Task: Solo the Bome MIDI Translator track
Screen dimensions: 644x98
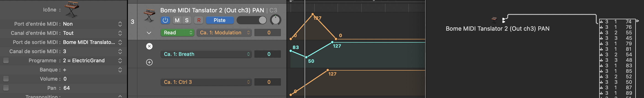Action: [187, 20]
